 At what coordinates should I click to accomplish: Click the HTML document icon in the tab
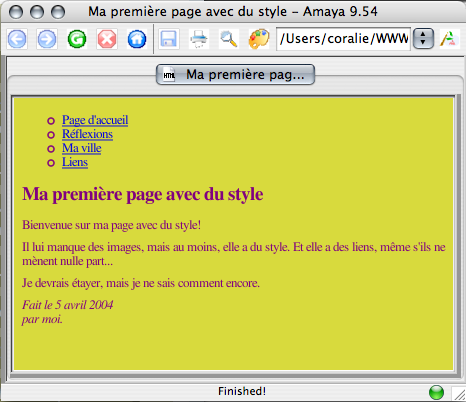[169, 75]
